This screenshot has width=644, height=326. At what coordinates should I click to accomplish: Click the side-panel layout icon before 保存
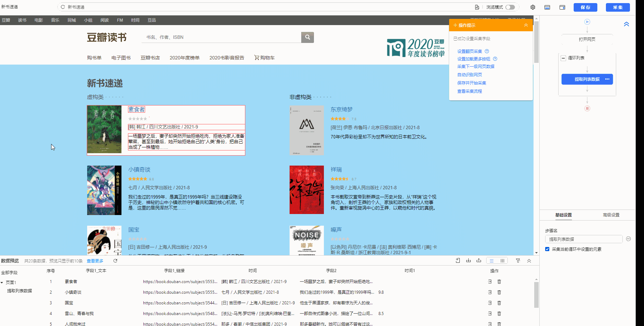tap(562, 7)
